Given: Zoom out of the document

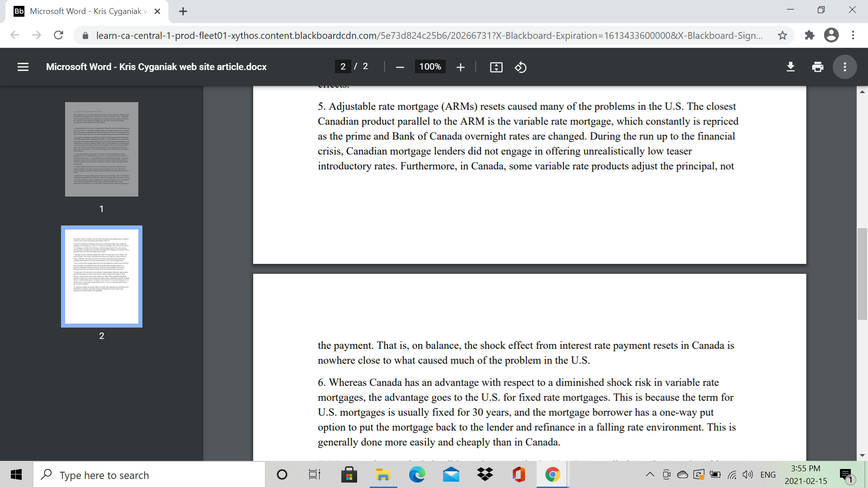Looking at the screenshot, I should pyautogui.click(x=400, y=67).
